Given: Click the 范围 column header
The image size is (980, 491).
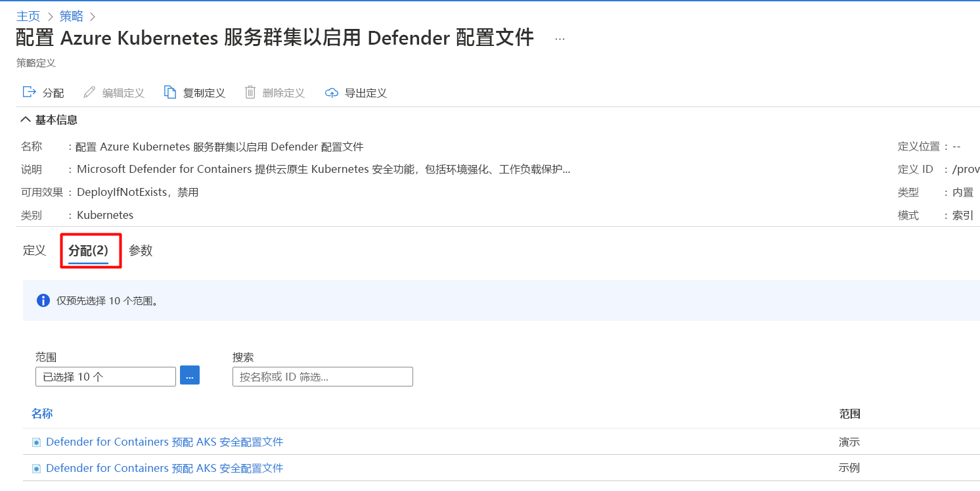Looking at the screenshot, I should [850, 413].
